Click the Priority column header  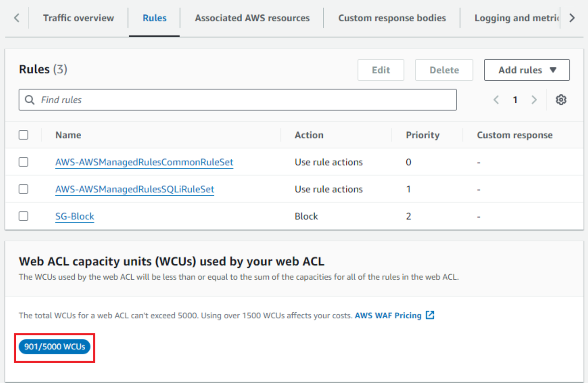(x=423, y=135)
